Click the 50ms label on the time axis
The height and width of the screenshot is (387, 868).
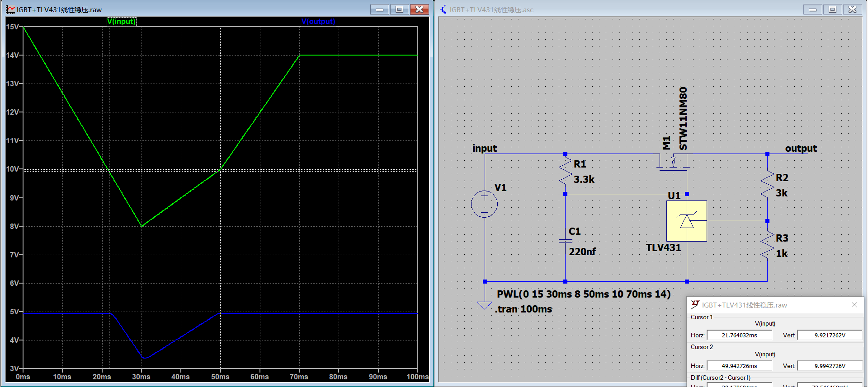point(220,377)
